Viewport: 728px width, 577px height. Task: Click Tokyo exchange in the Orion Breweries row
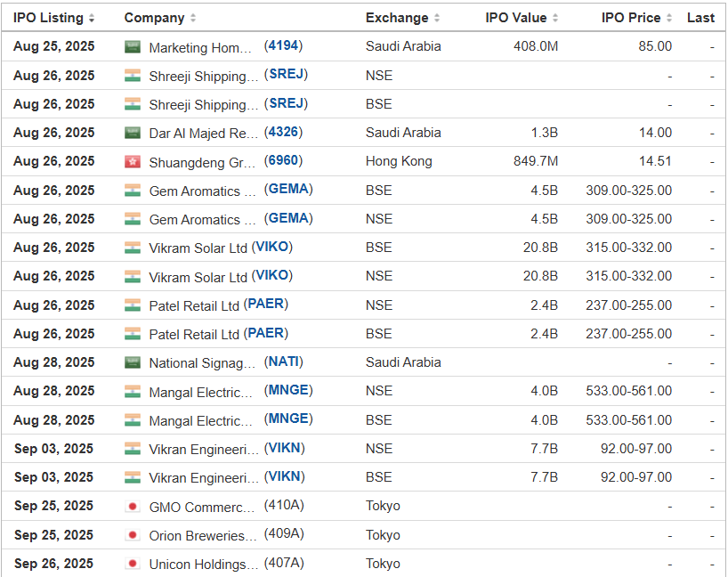coord(383,535)
